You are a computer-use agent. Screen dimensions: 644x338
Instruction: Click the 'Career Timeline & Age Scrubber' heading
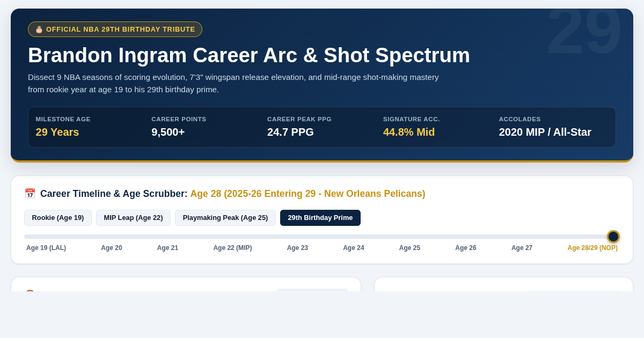click(114, 194)
